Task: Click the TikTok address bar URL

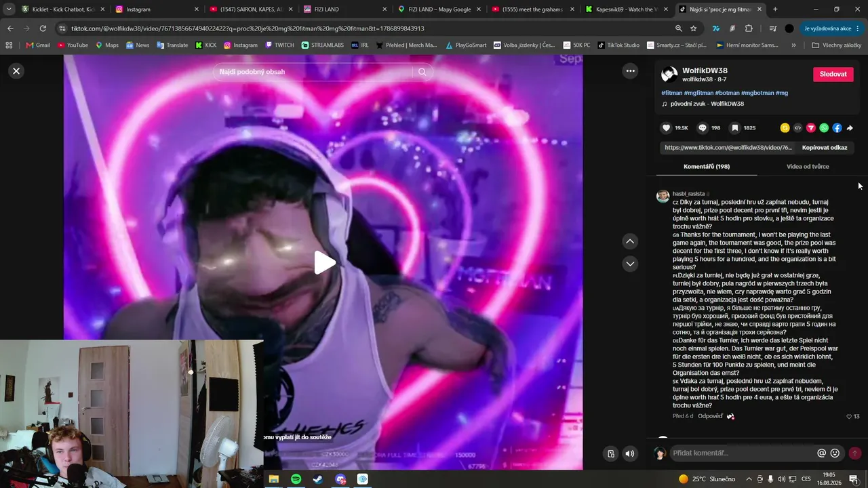Action: pos(248,28)
